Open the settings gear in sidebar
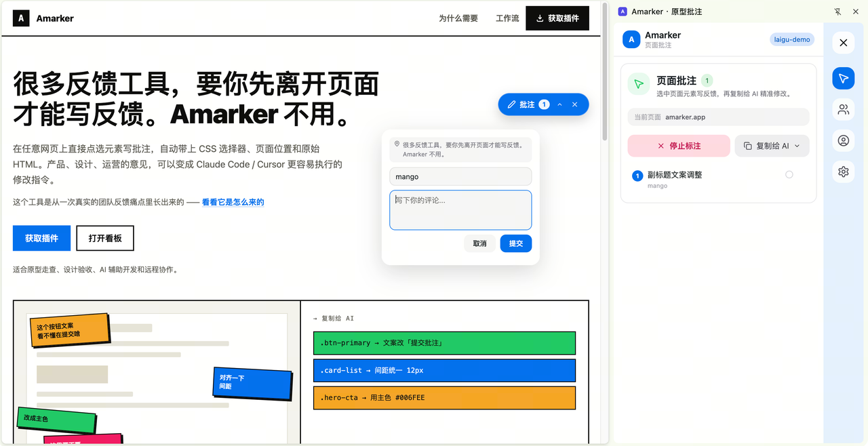Screen dimensions: 868x446 (844, 172)
